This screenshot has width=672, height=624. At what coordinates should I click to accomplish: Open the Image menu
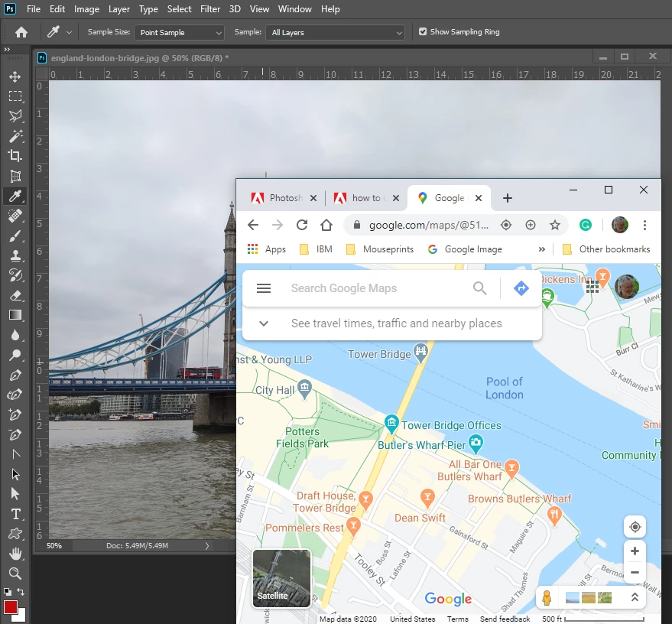point(86,9)
